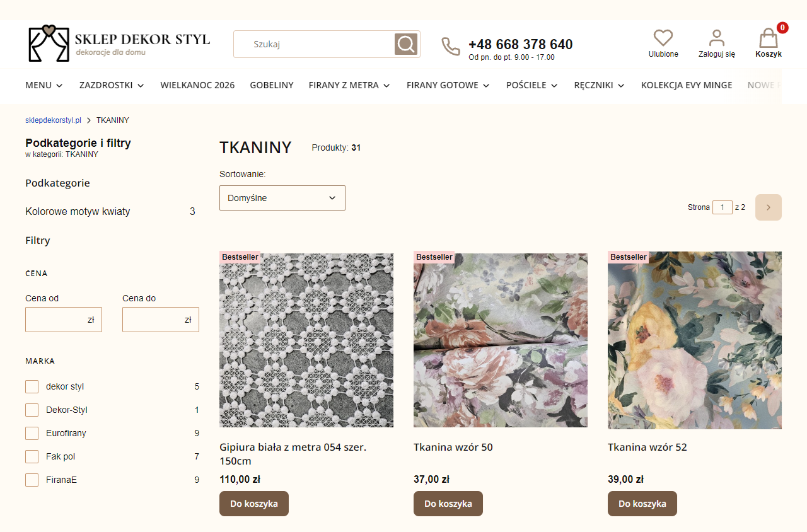Click the TKANINA breadcrumb text
The image size is (807, 532).
[113, 120]
